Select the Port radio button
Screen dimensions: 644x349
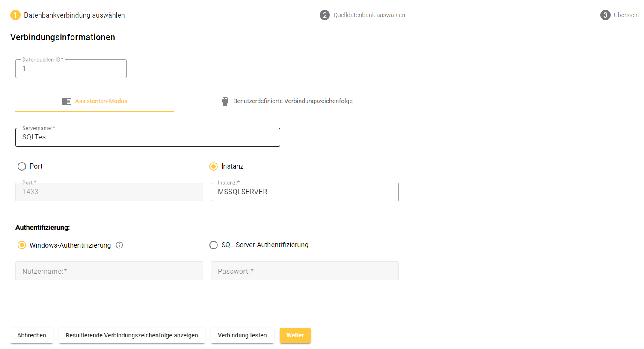[x=22, y=166]
